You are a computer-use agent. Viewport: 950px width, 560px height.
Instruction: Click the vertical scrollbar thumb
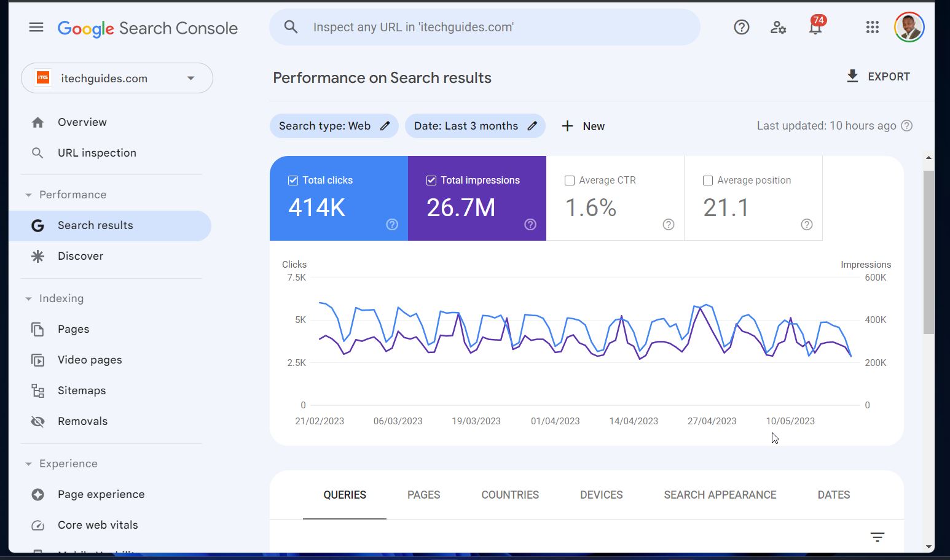point(928,252)
